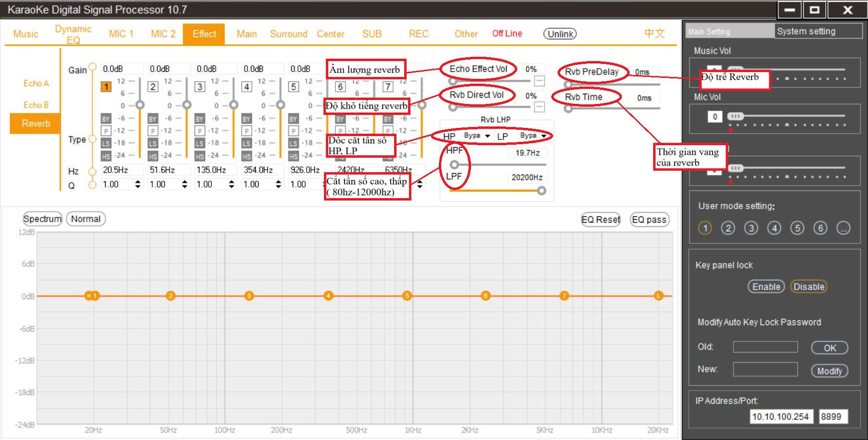868x440 pixels.
Task: Open the Surround tab
Action: click(288, 34)
